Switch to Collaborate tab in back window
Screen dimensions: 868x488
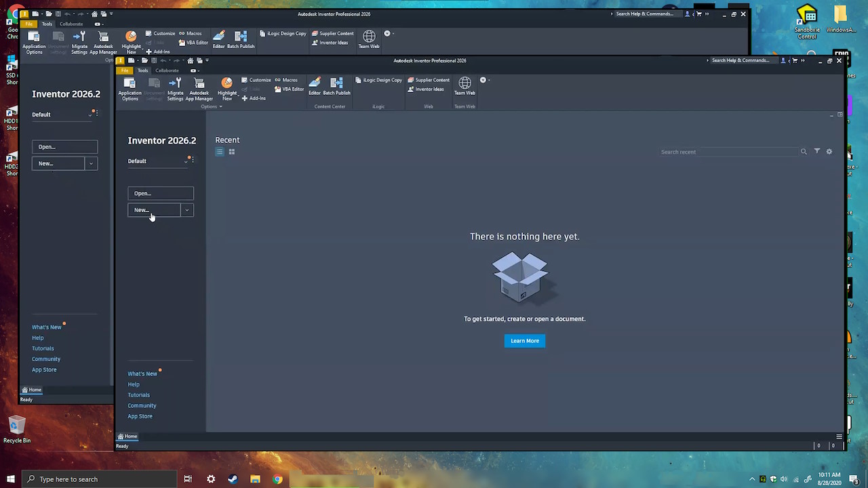pyautogui.click(x=71, y=24)
